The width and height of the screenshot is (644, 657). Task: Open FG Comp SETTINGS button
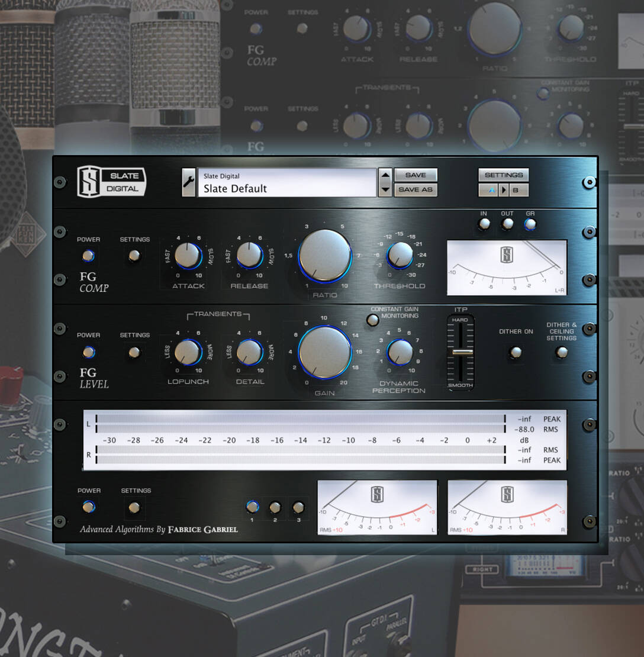[x=134, y=256]
